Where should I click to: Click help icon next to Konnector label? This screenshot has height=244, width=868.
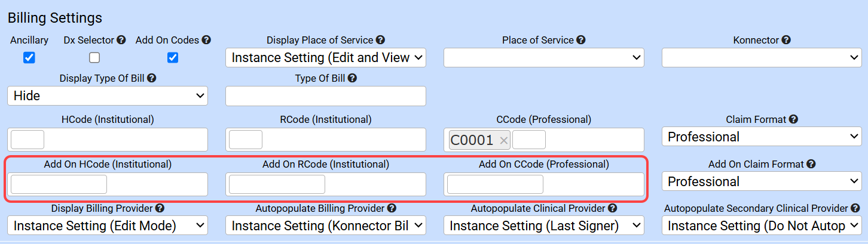tap(786, 40)
